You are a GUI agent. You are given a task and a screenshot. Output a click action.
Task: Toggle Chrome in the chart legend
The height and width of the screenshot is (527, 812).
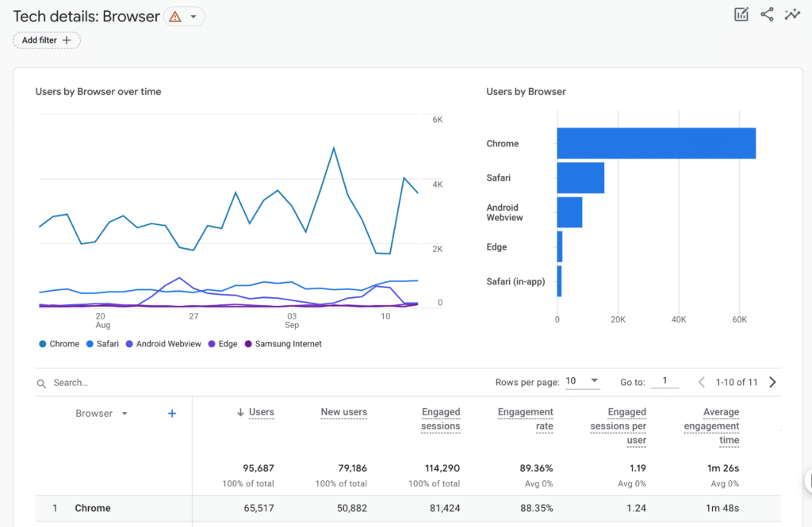tap(59, 343)
